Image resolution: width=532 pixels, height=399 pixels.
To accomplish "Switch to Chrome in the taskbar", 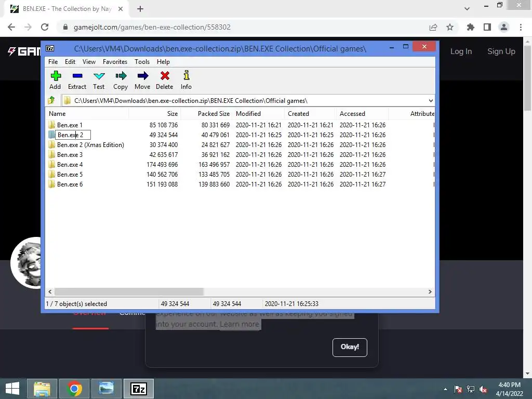I will tap(74, 389).
